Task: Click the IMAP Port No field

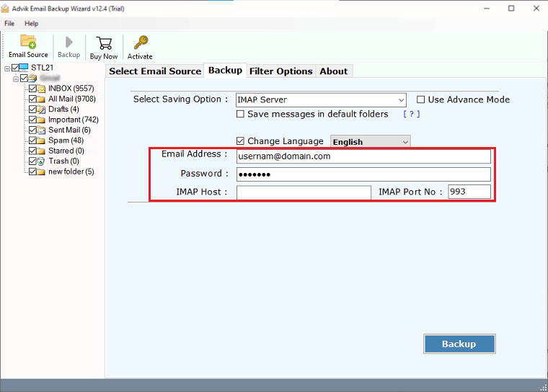Action: point(469,192)
